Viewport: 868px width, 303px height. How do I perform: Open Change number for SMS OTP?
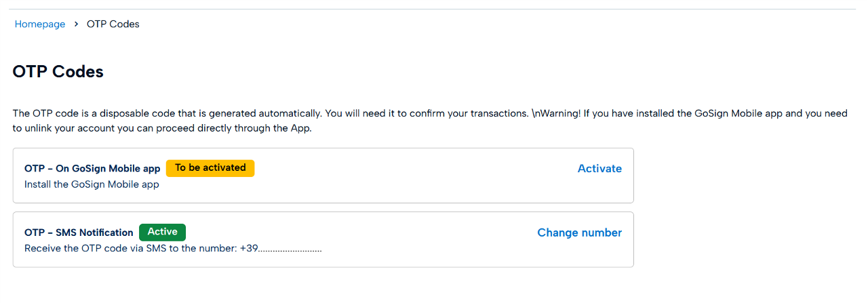click(x=579, y=233)
